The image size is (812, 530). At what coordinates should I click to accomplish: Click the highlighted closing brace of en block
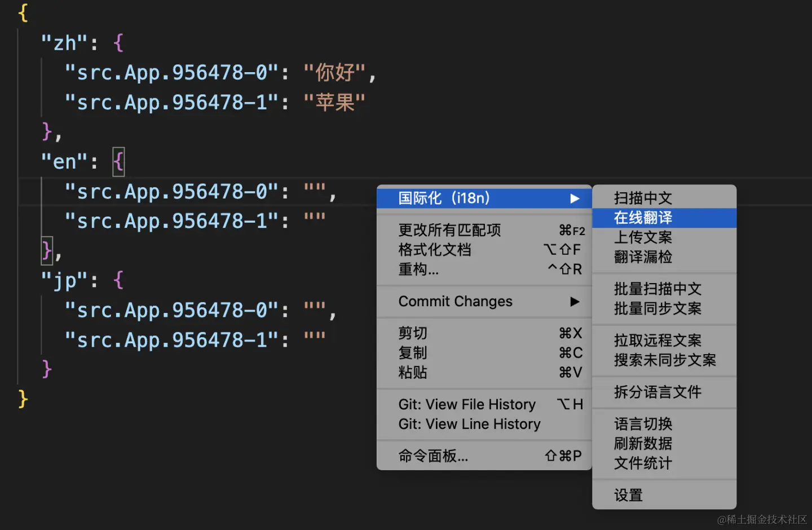(x=47, y=251)
